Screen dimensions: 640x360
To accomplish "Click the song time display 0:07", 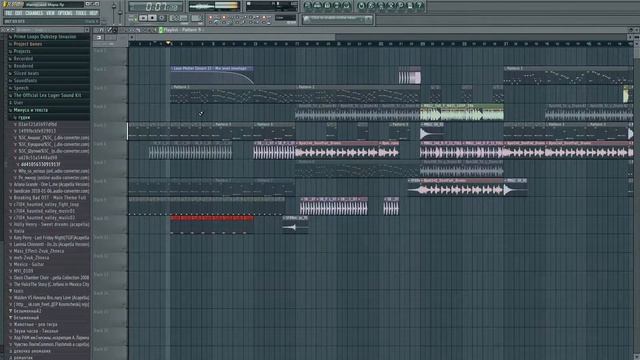I will (x=156, y=7).
